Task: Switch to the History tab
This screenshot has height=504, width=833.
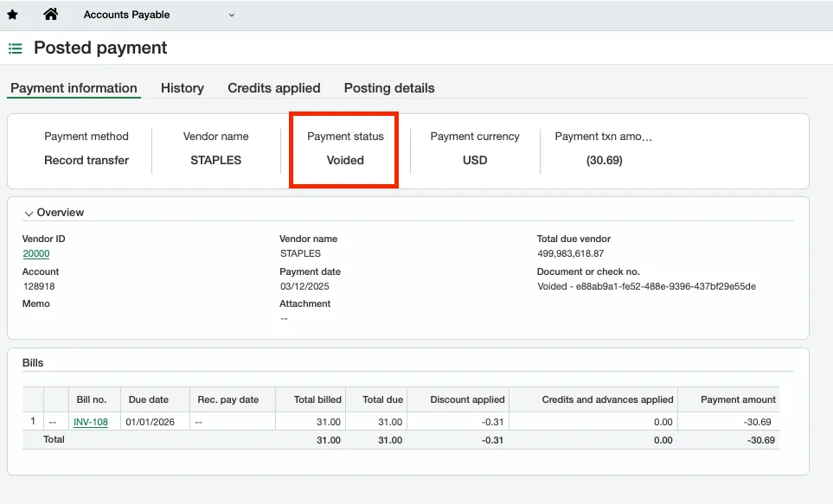Action: pos(183,88)
